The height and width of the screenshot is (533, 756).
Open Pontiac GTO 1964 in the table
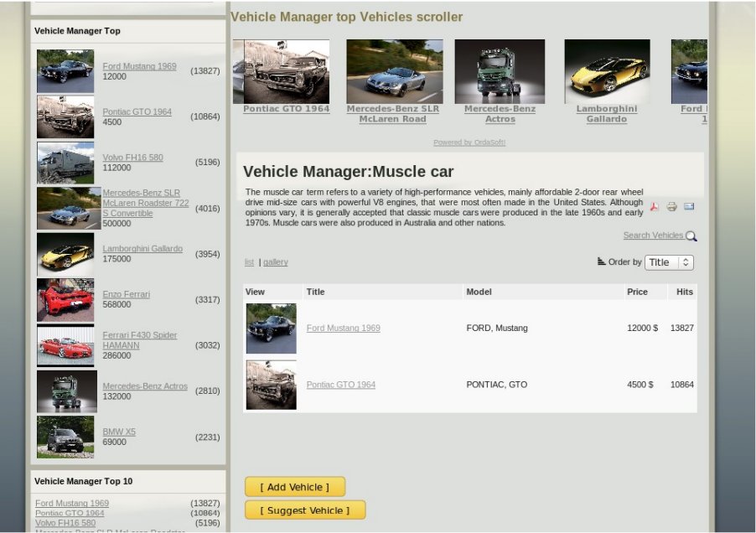341,385
